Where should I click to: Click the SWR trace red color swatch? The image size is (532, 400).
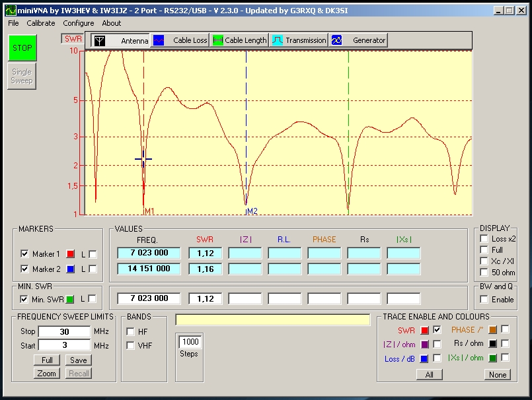(x=424, y=330)
